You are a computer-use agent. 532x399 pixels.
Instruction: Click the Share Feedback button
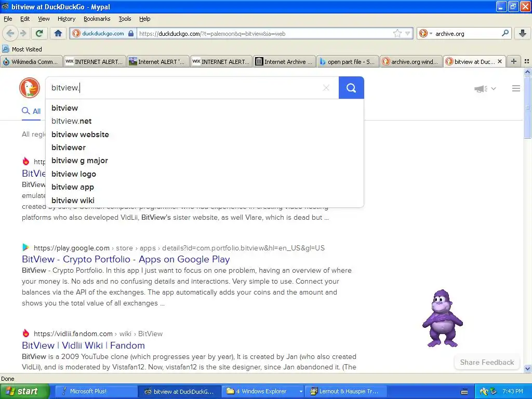(487, 362)
